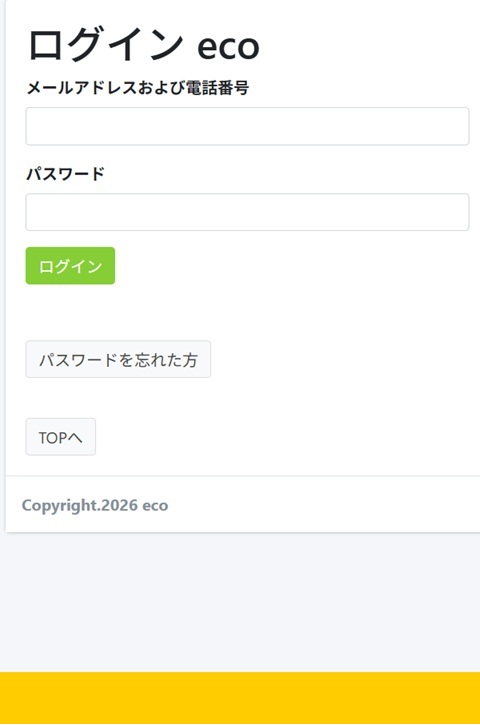
Task: Click the 電話番号 part of the label
Action: [217, 87]
